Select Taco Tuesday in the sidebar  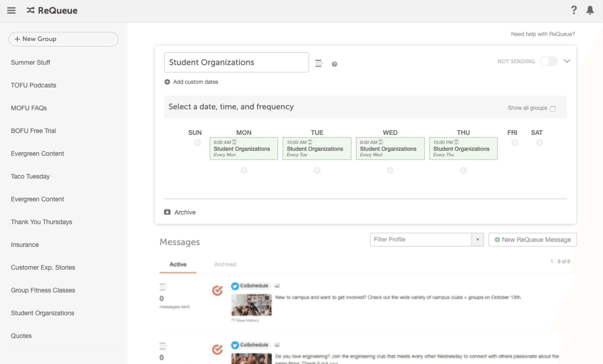point(30,176)
